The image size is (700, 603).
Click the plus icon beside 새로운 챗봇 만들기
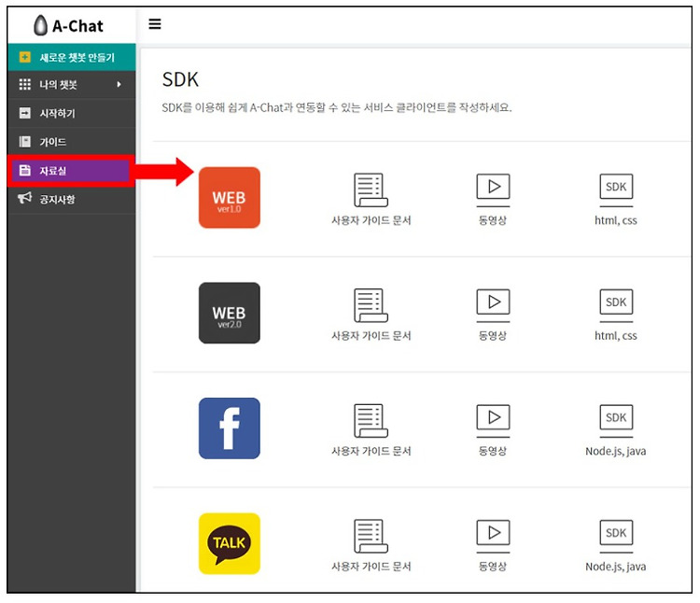click(25, 57)
